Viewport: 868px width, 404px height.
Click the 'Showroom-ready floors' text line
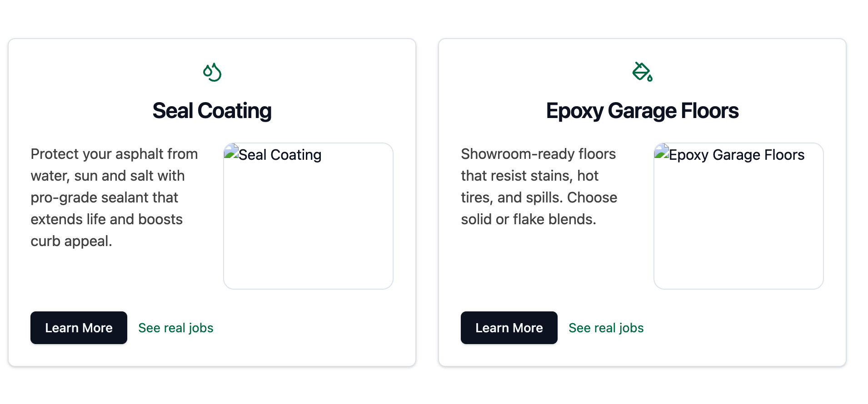pyautogui.click(x=538, y=154)
